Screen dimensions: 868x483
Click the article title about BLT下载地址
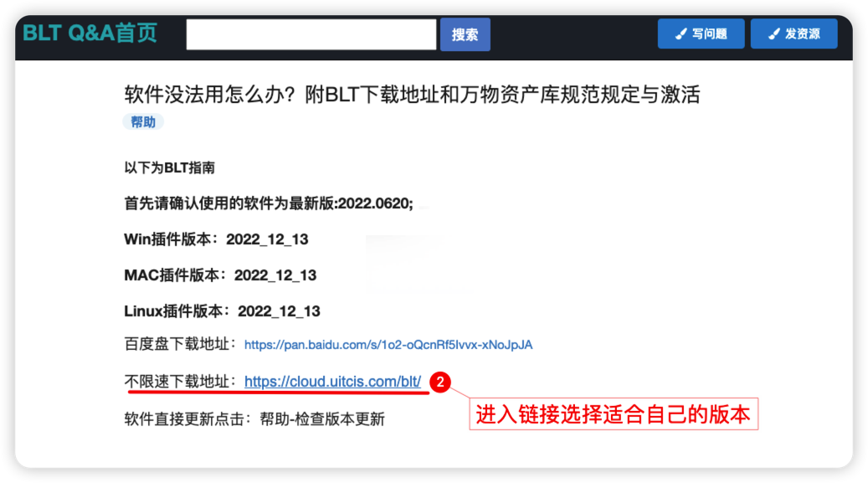412,94
